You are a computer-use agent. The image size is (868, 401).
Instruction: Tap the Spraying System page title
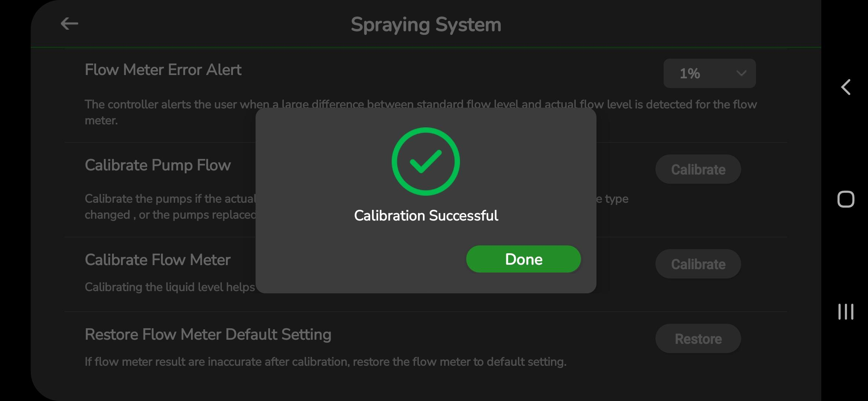coord(425,25)
